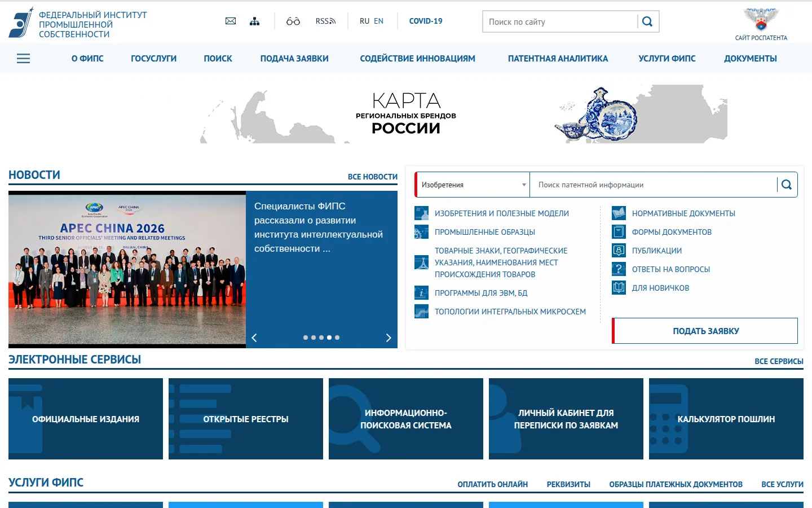Open the RSS feed icon

(x=325, y=21)
